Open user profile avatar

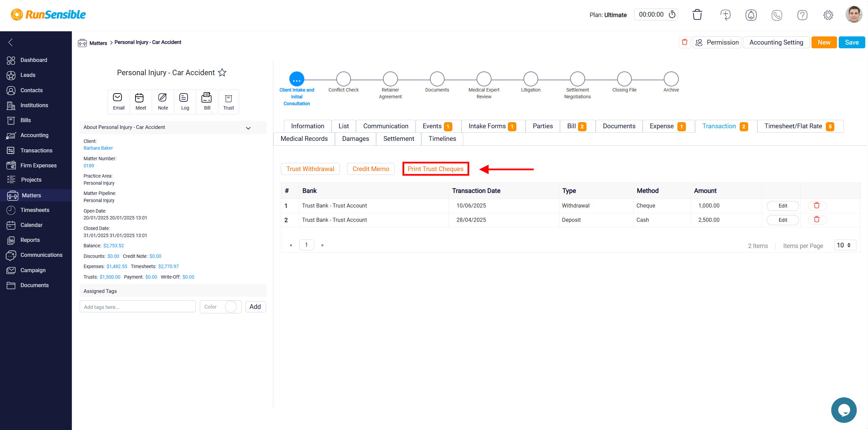click(x=854, y=14)
